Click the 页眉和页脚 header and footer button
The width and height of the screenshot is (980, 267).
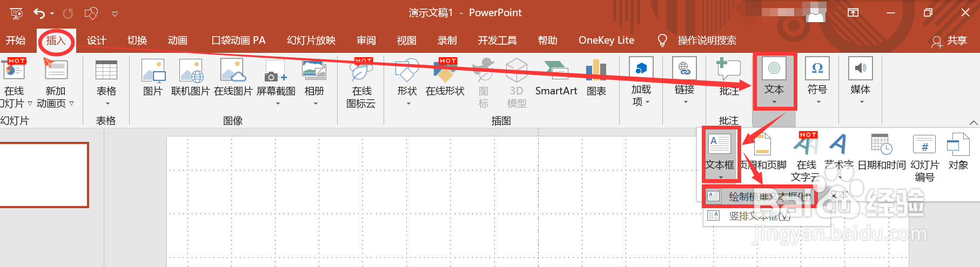[x=763, y=153]
